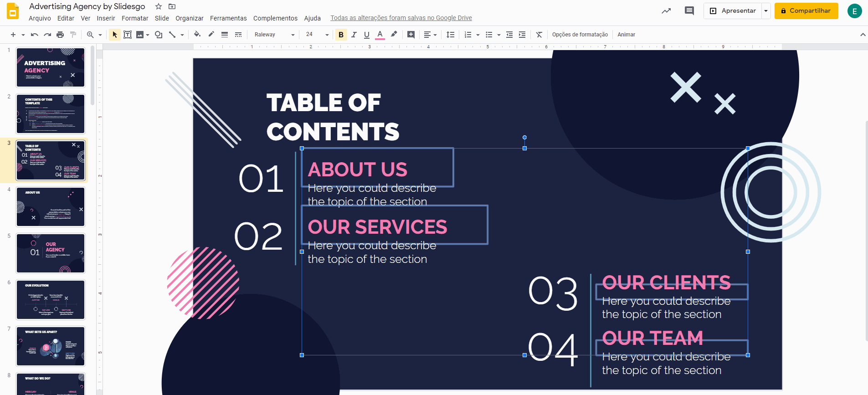Open the account avatar E
This screenshot has height=395, width=868.
click(x=854, y=11)
